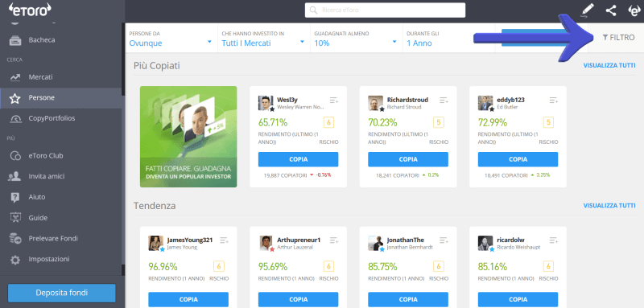Add Wesl3y to watchlist via list-plus icon

pyautogui.click(x=334, y=100)
